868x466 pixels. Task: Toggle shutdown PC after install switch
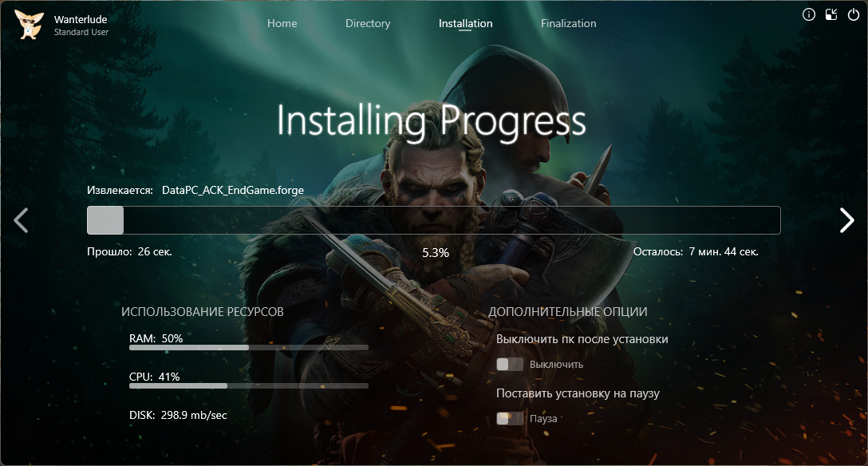509,364
